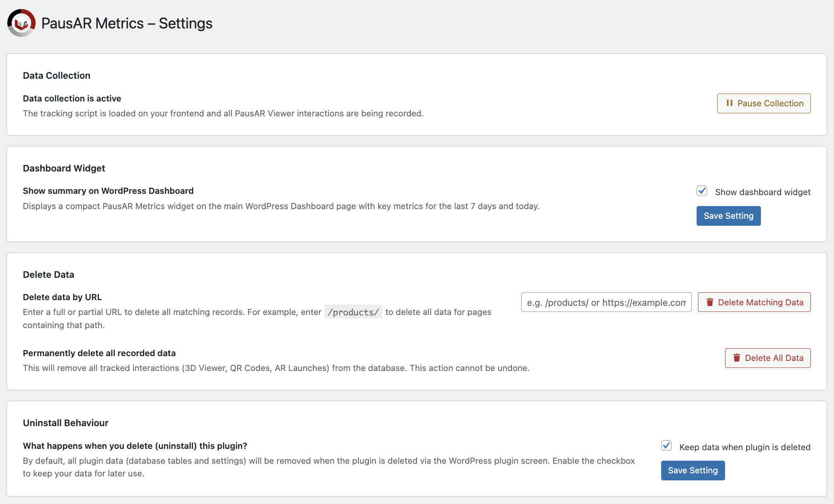Disable Keep data when plugin is deleted

tap(666, 445)
